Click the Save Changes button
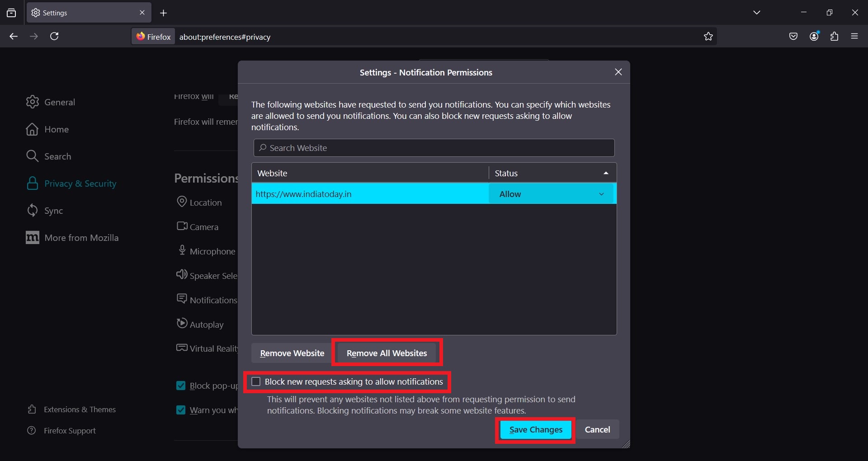This screenshot has width=868, height=461. pos(536,429)
